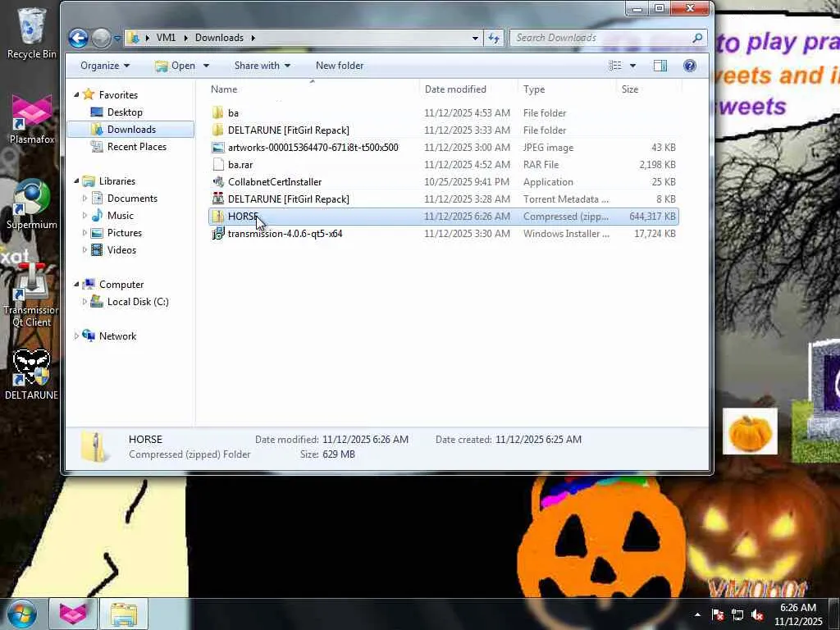Select the CollabnetCertInstaller application icon

217,181
